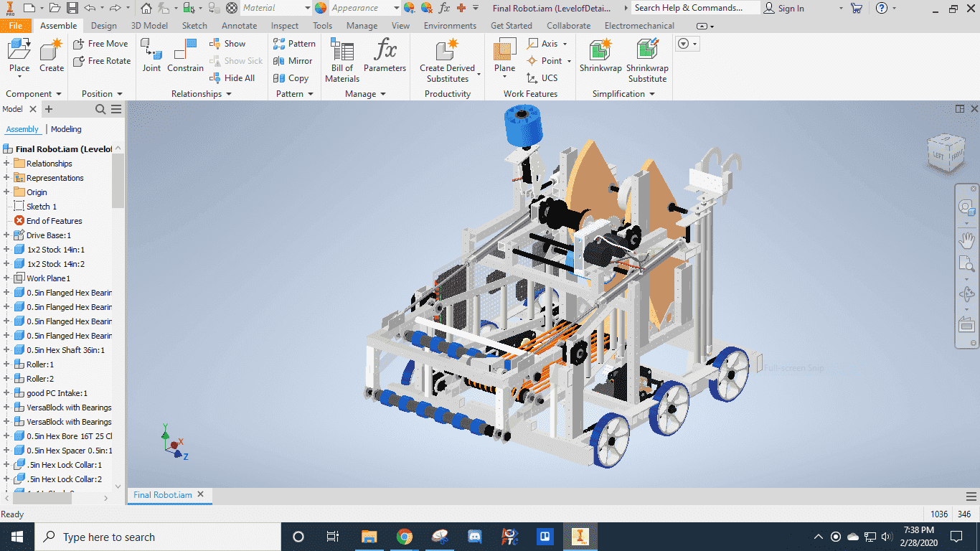The width and height of the screenshot is (980, 551).
Task: Activate the Free Rotate command
Action: [x=101, y=61]
